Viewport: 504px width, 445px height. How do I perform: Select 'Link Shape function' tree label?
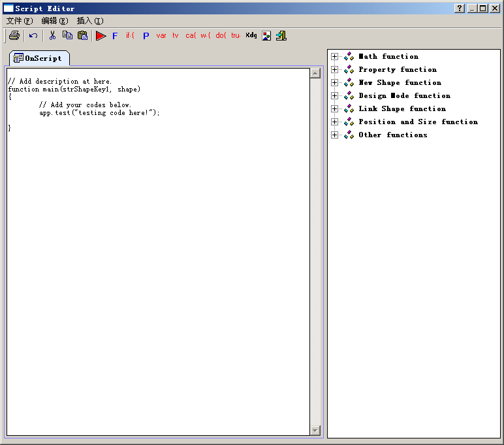tap(402, 108)
